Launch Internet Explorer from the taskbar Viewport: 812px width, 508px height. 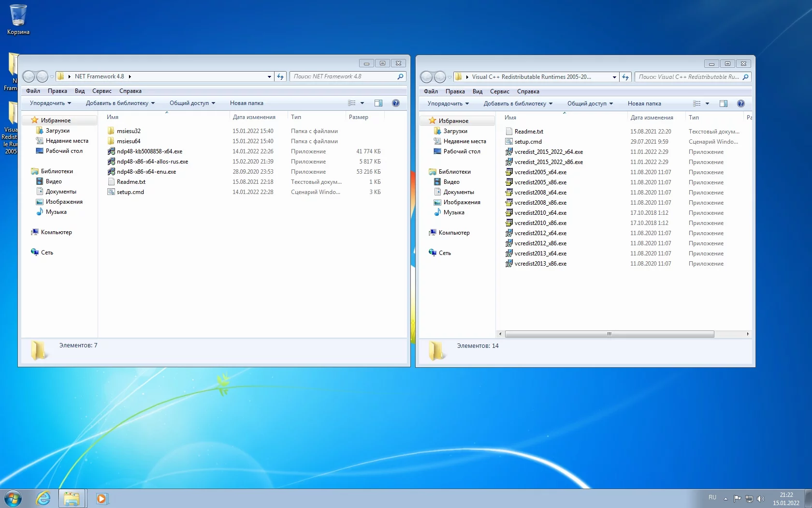pos(43,498)
